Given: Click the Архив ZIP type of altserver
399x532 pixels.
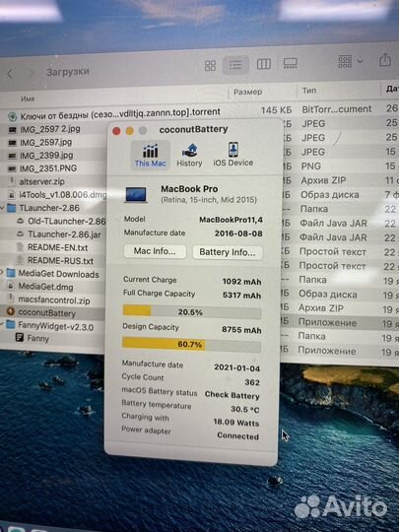Looking at the screenshot, I should (323, 180).
